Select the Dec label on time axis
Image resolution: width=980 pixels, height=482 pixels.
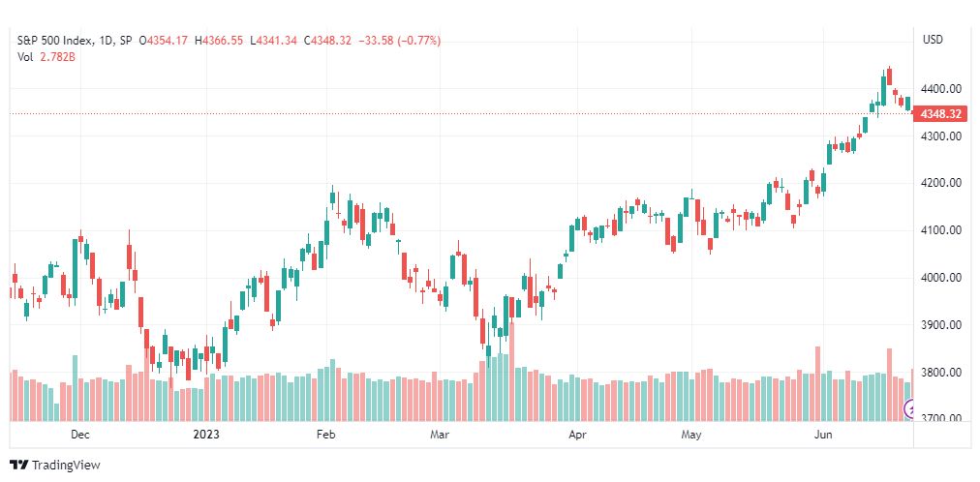[x=80, y=435]
